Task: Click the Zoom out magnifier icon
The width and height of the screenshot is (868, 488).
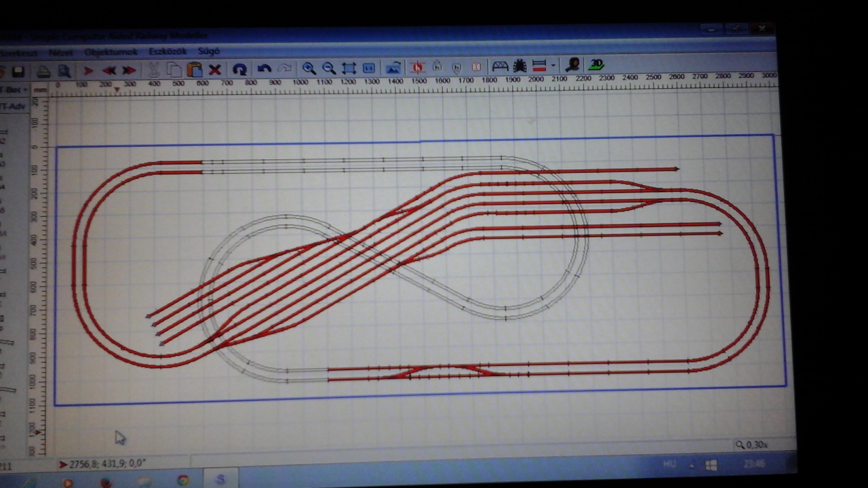Action: (329, 68)
